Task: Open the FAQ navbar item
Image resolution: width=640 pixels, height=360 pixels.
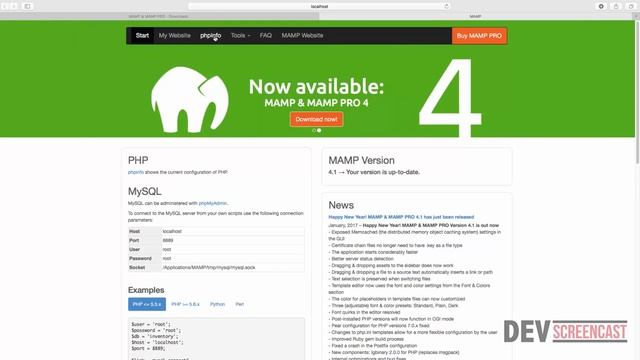Action: (266, 36)
